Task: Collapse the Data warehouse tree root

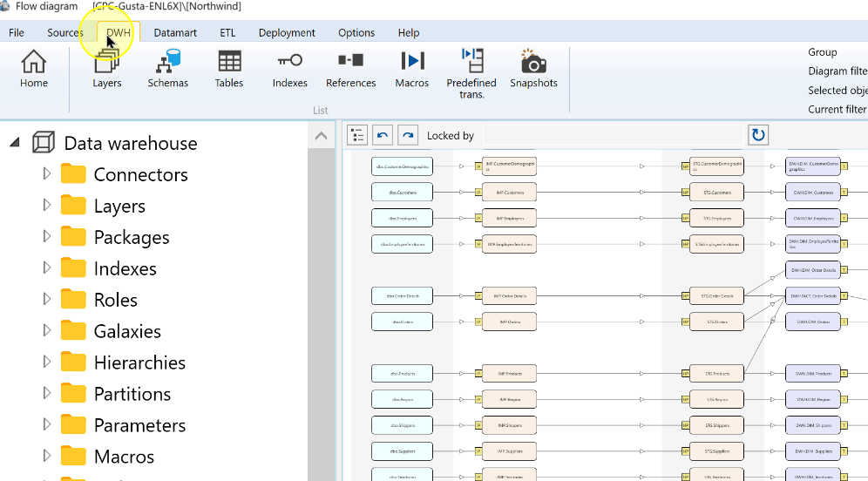Action: (x=15, y=143)
